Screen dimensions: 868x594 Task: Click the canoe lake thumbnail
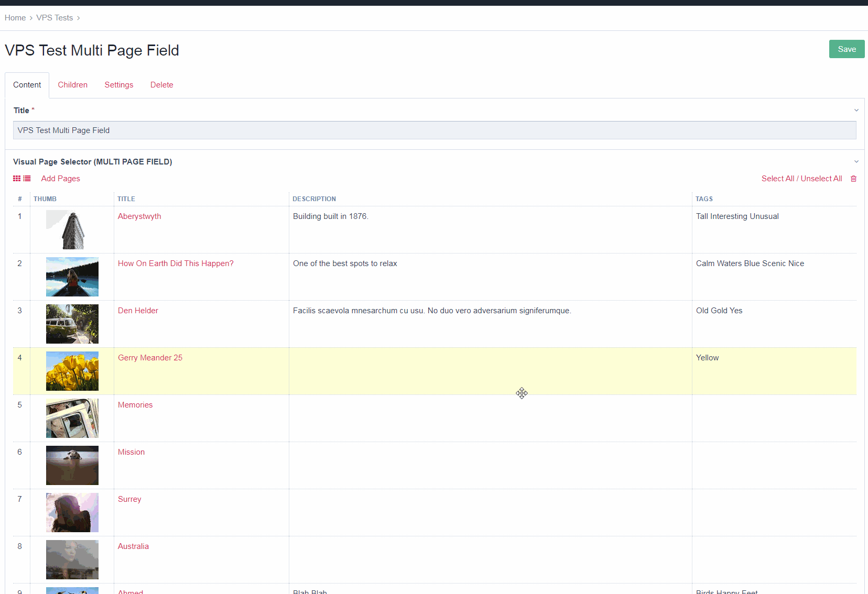pyautogui.click(x=72, y=277)
